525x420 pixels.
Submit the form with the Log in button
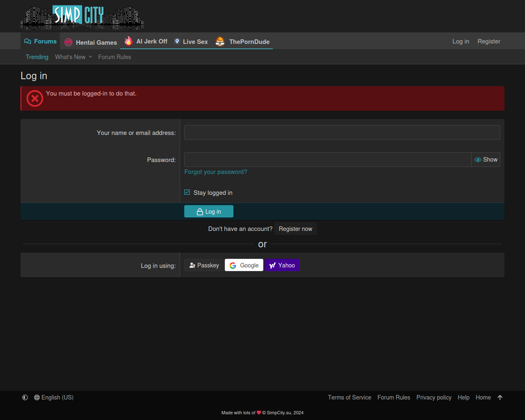(x=209, y=211)
